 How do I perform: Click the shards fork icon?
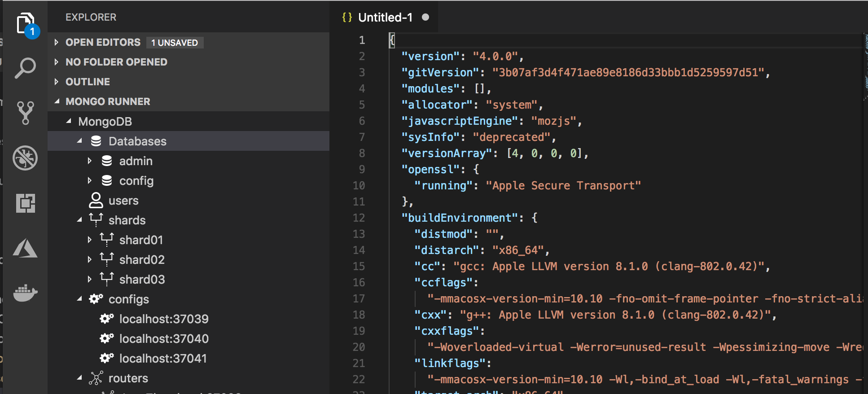point(96,220)
